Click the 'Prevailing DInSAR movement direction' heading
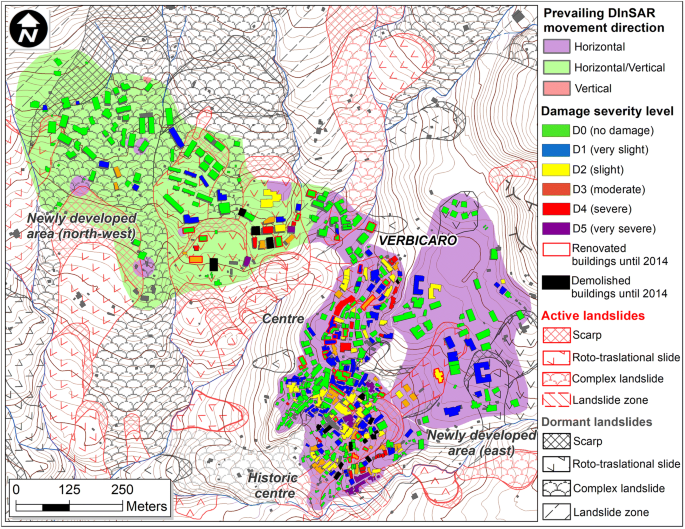685x529 pixels. (604, 20)
